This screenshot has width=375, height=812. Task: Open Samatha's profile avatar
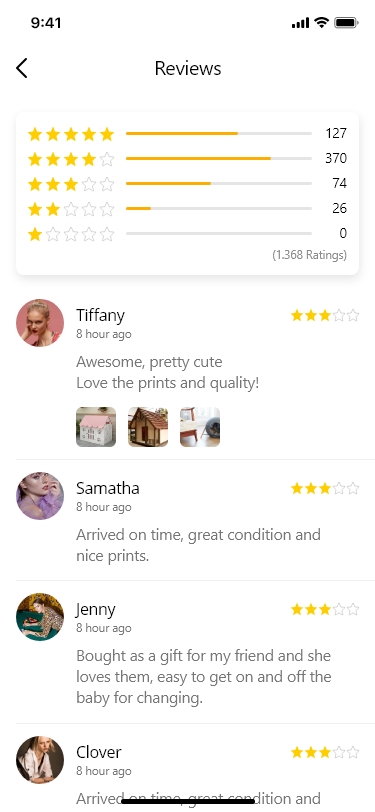(x=40, y=496)
